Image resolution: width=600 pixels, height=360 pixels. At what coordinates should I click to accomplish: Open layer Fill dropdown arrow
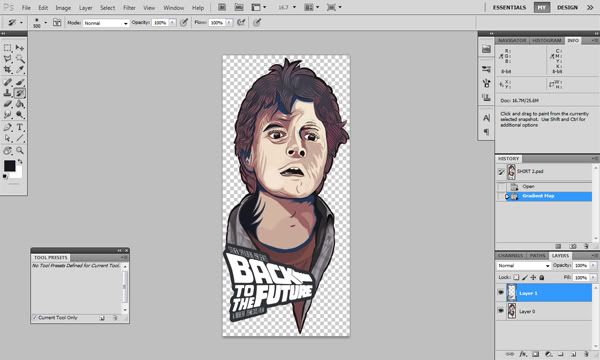593,277
